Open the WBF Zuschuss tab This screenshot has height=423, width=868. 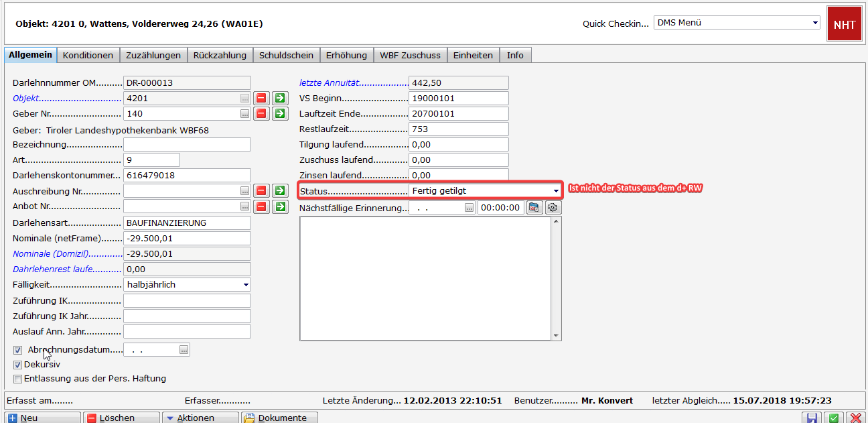point(410,55)
